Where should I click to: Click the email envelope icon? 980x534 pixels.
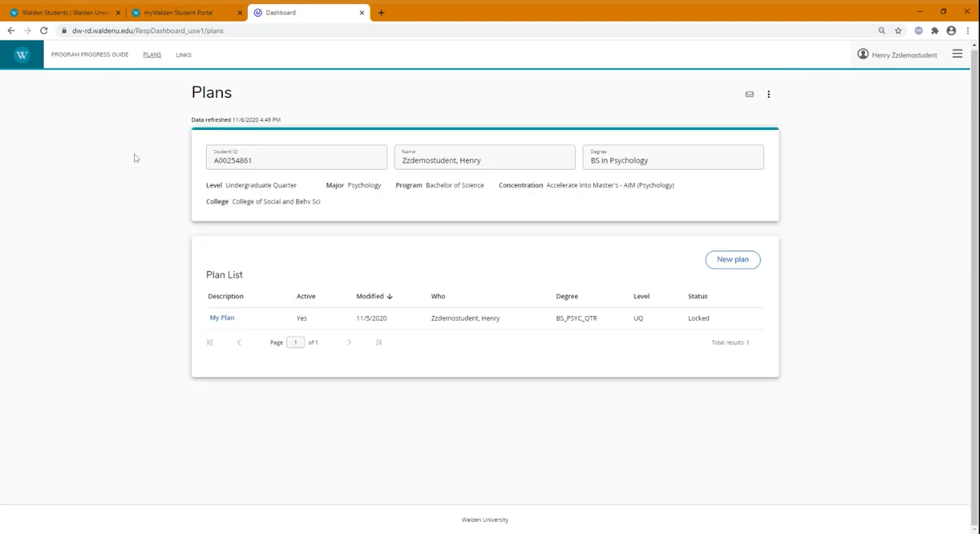[x=750, y=94]
